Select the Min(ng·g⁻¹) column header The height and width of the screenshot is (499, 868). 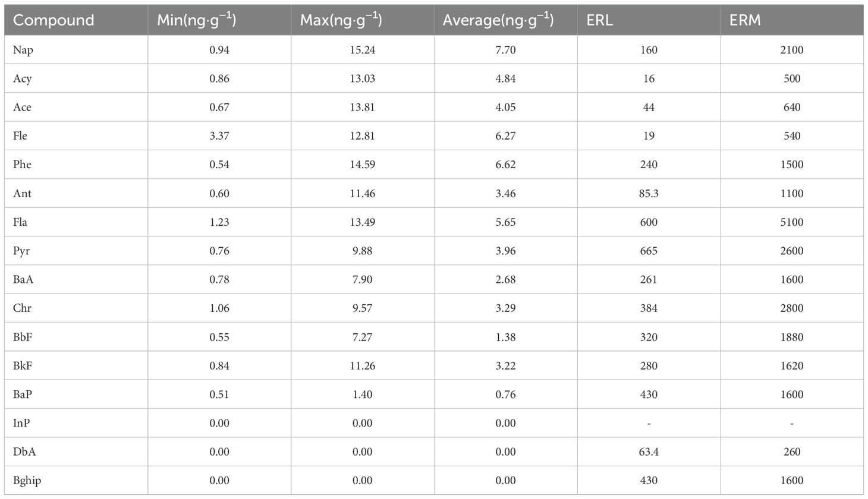tap(197, 20)
